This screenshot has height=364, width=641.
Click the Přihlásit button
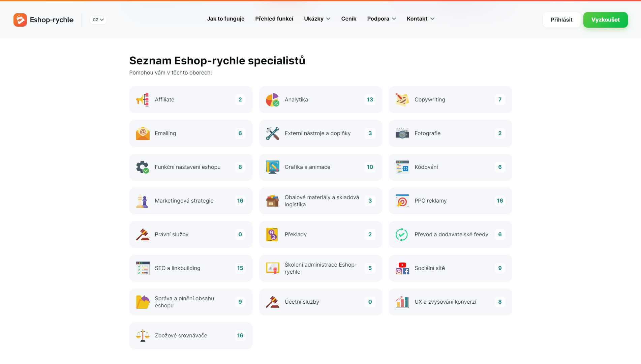click(561, 20)
